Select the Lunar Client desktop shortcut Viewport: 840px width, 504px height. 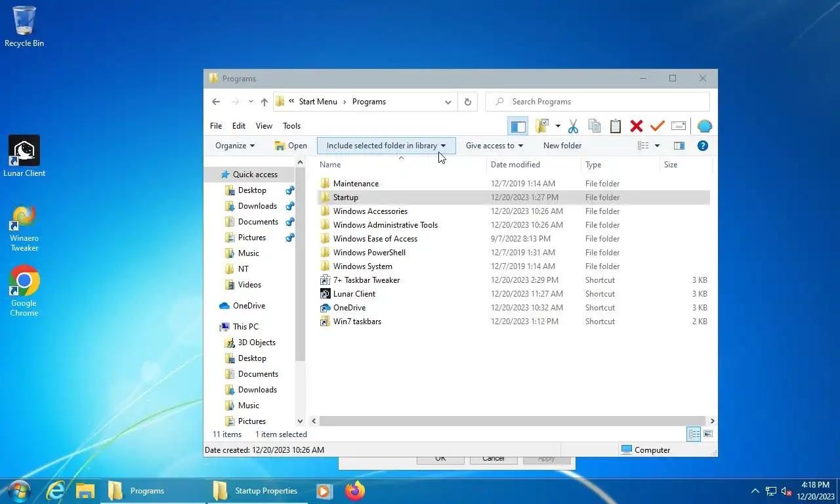click(x=24, y=156)
